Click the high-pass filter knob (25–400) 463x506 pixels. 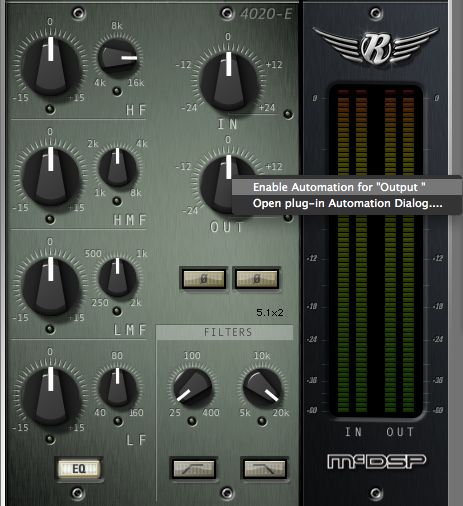coord(193,387)
